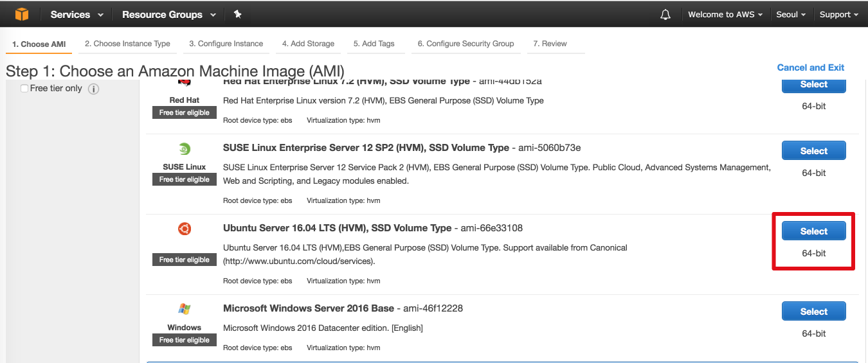Open the 3. Configure Instance tab
This screenshot has width=868, height=363.
226,44
